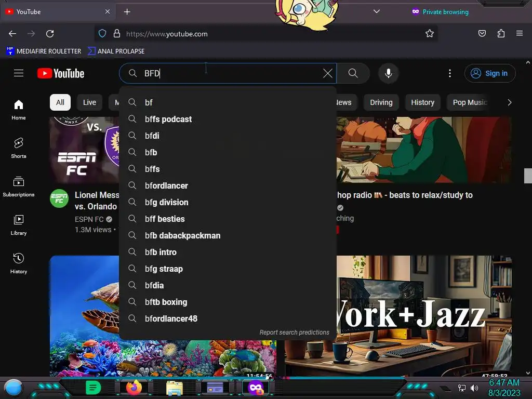532x399 pixels.
Task: Open Library in the sidebar
Action: click(19, 225)
